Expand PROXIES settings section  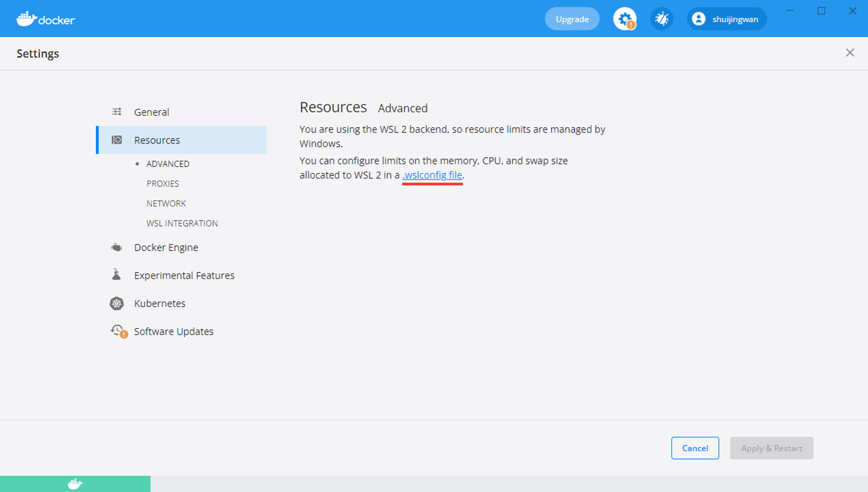click(163, 184)
